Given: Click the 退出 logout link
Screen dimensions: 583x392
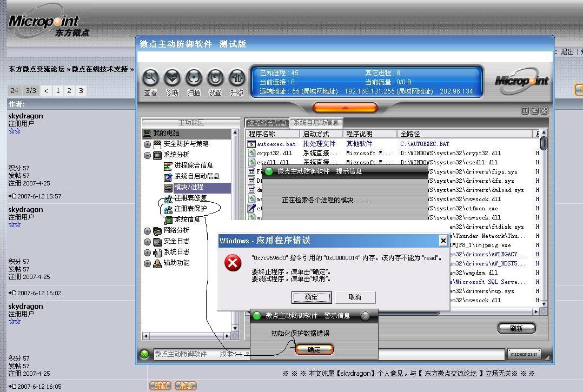Looking at the screenshot, I should [567, 52].
